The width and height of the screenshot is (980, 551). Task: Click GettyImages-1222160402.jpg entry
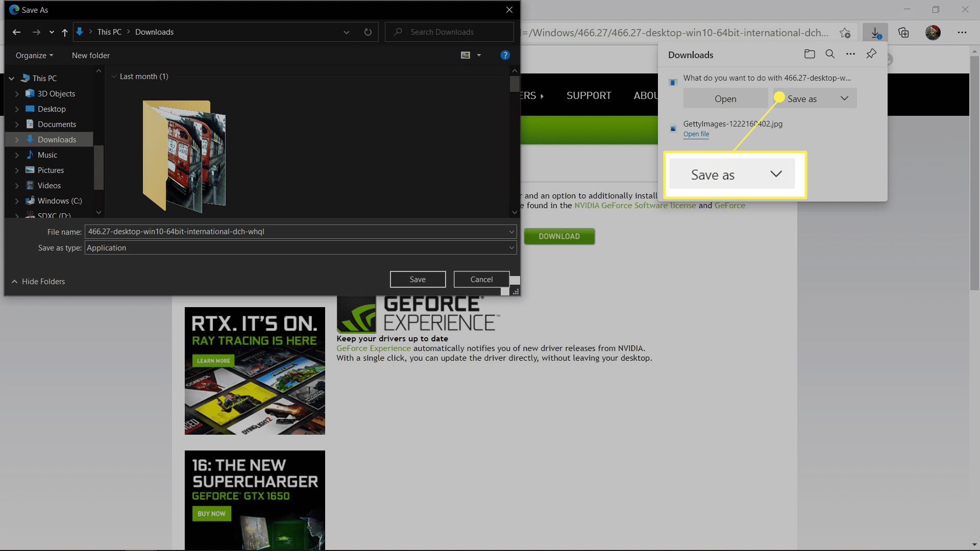(x=732, y=124)
